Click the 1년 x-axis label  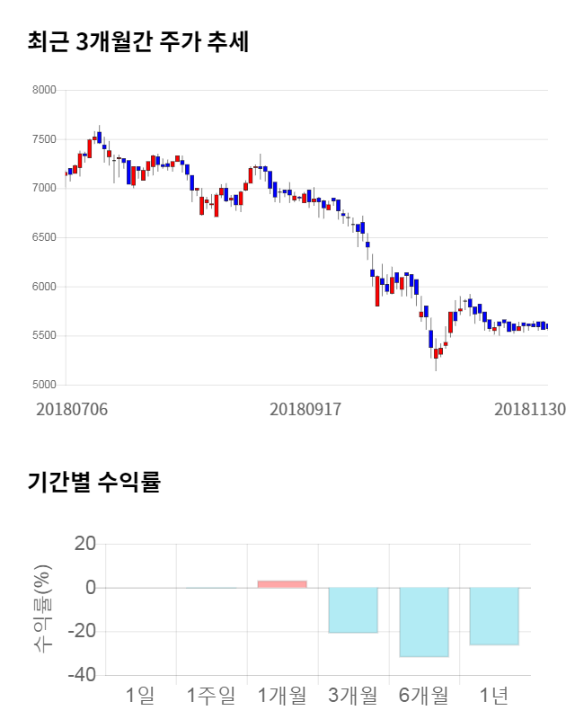494,695
